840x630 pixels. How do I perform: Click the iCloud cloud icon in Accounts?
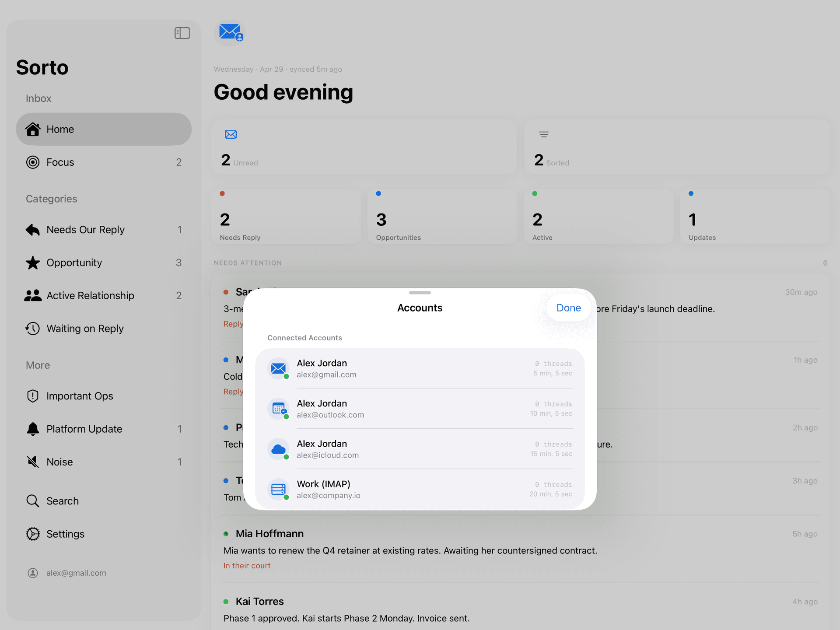[x=278, y=449]
